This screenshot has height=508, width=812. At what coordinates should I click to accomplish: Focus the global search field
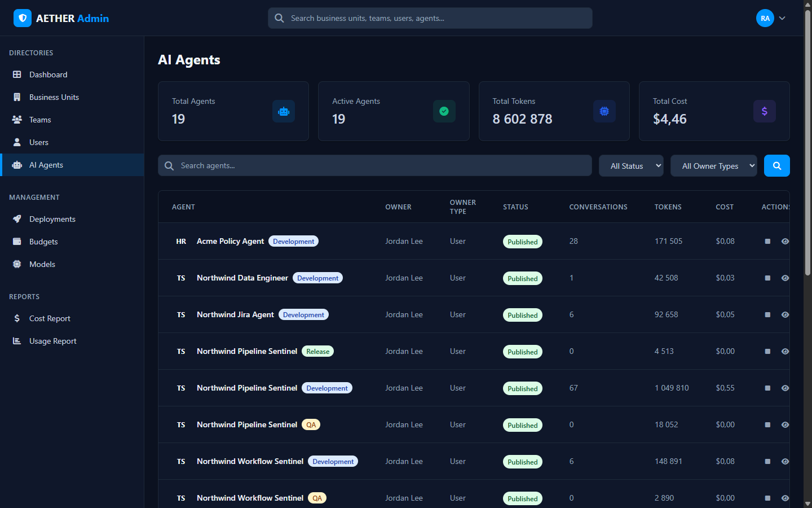point(430,18)
